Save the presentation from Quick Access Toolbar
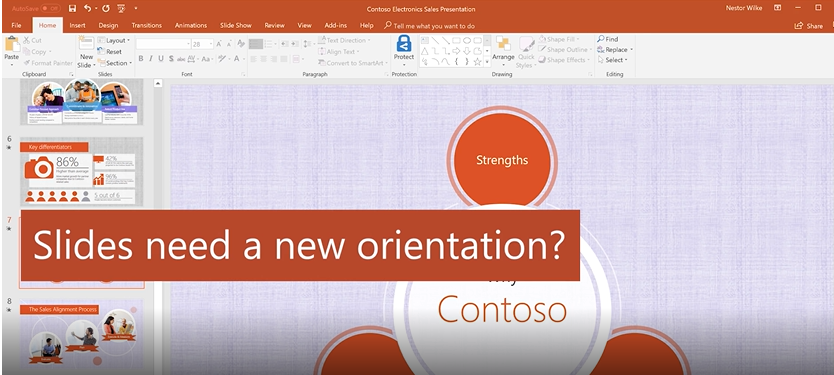Image resolution: width=834 pixels, height=375 pixels. (x=72, y=9)
